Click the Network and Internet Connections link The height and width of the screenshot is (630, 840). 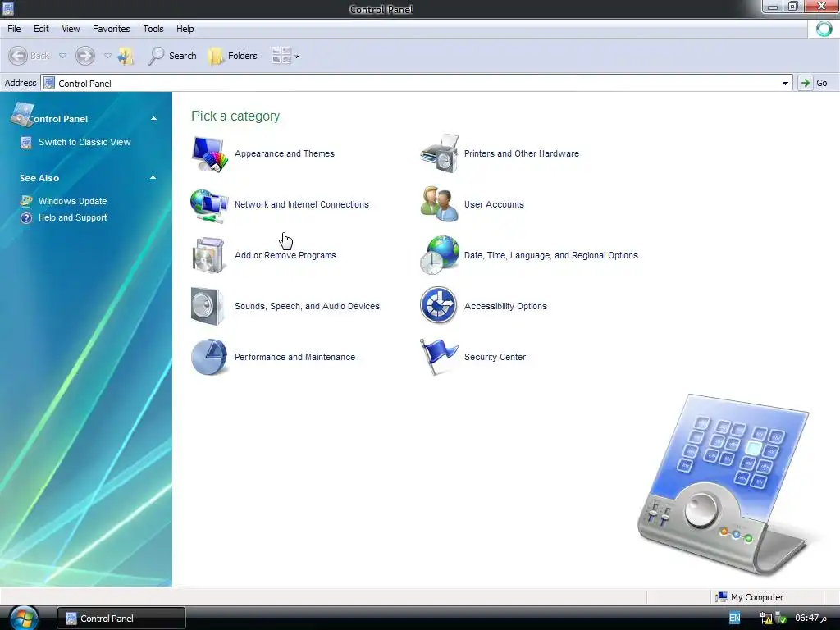[x=302, y=204]
